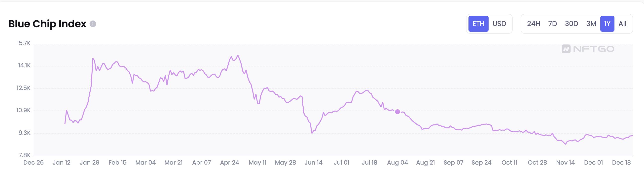Screen dimensions: 644x175
Task: Switch the index currency to USD
Action: click(499, 24)
